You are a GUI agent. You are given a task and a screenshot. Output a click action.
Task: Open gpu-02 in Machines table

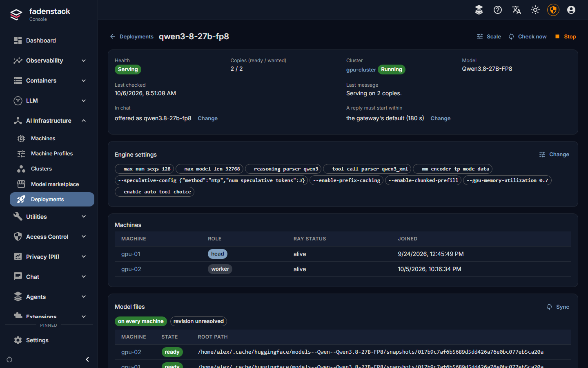tap(131, 269)
